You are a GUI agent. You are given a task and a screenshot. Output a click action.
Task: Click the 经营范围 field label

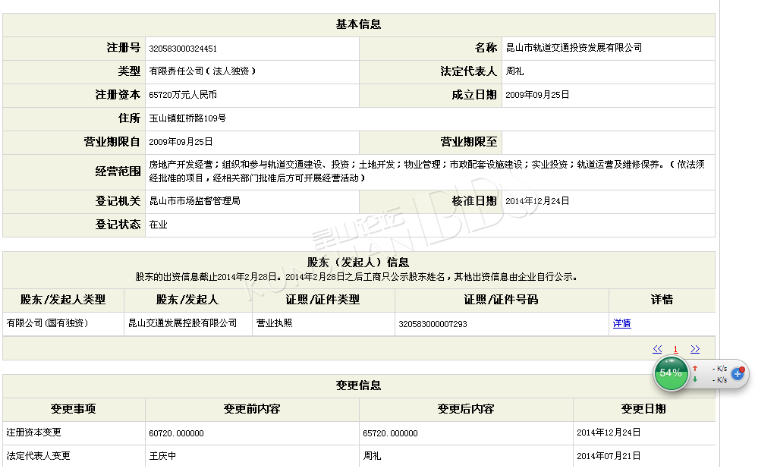(x=118, y=172)
